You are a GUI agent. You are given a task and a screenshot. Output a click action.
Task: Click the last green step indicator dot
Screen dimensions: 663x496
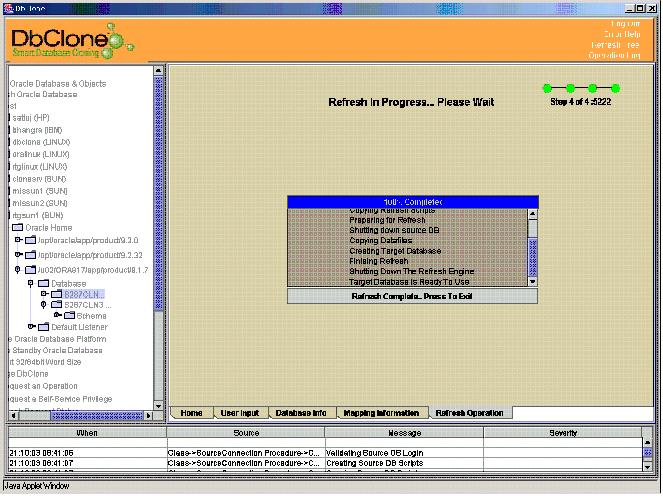tap(616, 88)
